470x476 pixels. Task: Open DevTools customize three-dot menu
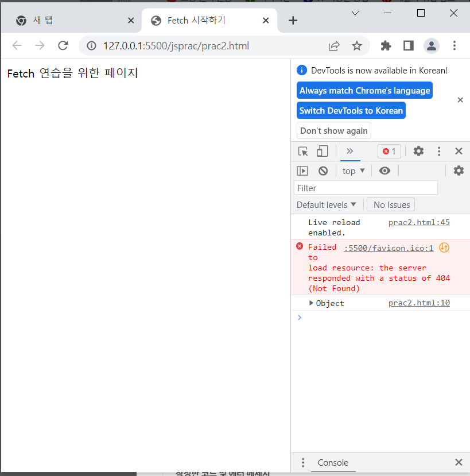pos(439,151)
